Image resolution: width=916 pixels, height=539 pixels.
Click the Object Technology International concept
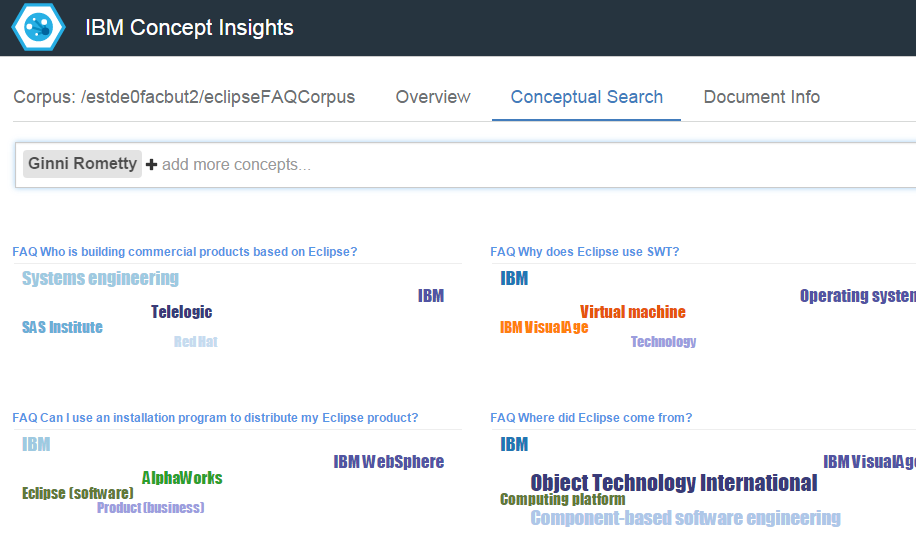pos(674,483)
